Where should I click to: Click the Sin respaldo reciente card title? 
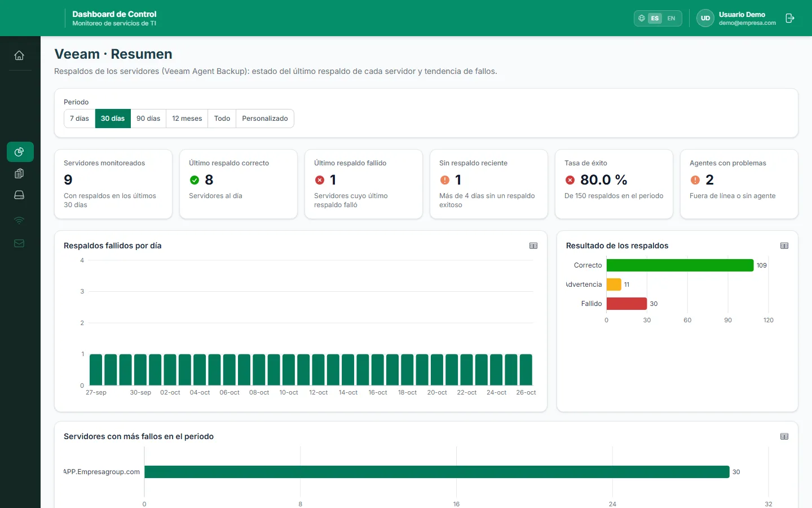tap(473, 163)
